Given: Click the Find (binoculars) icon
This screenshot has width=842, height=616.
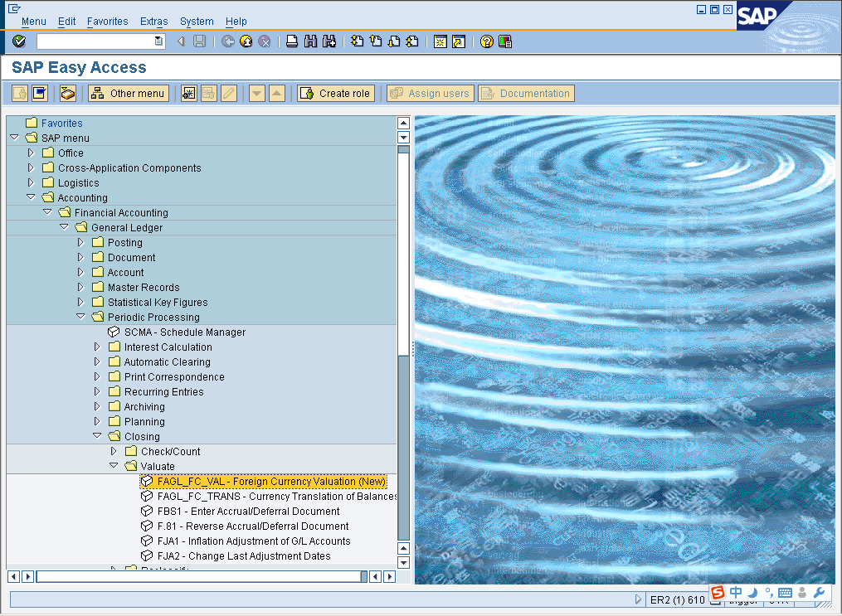Looking at the screenshot, I should pyautogui.click(x=309, y=41).
